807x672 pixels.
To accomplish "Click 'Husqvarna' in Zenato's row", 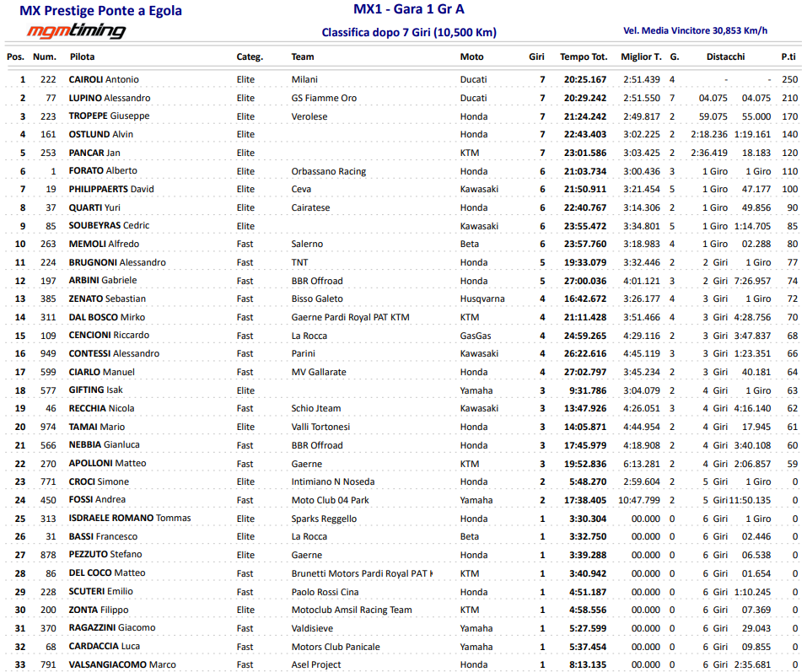I will click(482, 299).
